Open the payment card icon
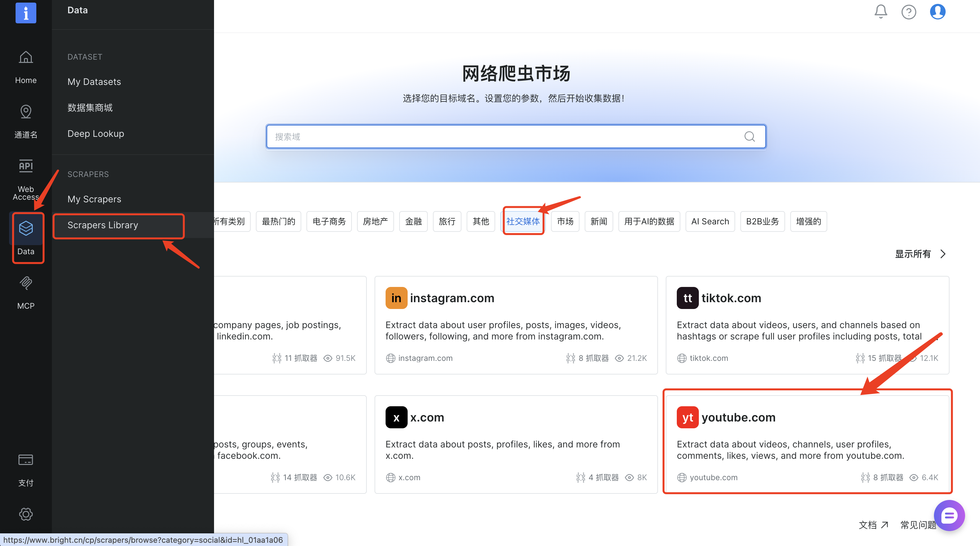The image size is (980, 546). 26,460
